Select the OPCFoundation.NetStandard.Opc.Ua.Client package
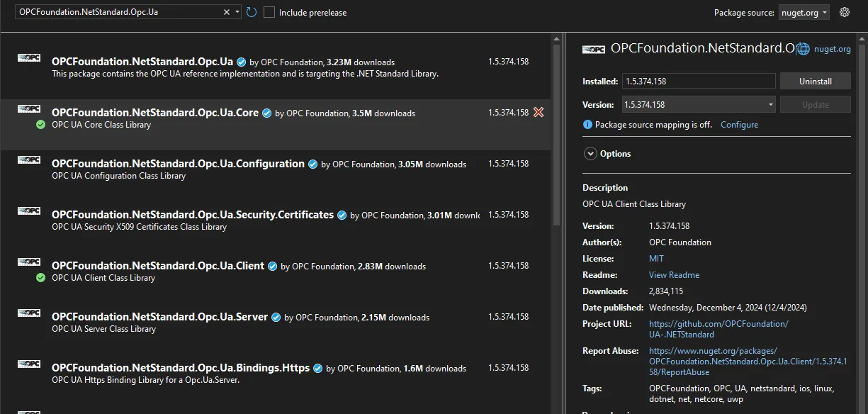The image size is (868, 414). [158, 266]
